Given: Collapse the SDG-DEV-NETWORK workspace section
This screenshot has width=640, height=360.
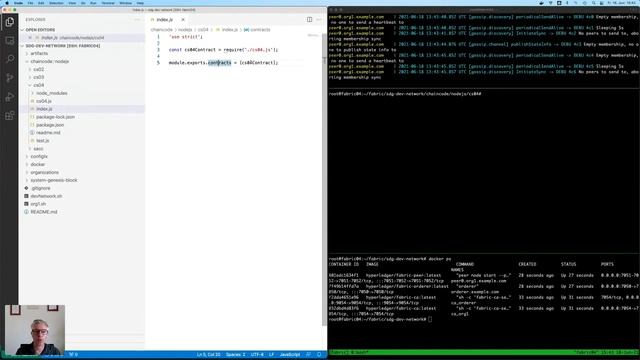Looking at the screenshot, I should point(23,46).
